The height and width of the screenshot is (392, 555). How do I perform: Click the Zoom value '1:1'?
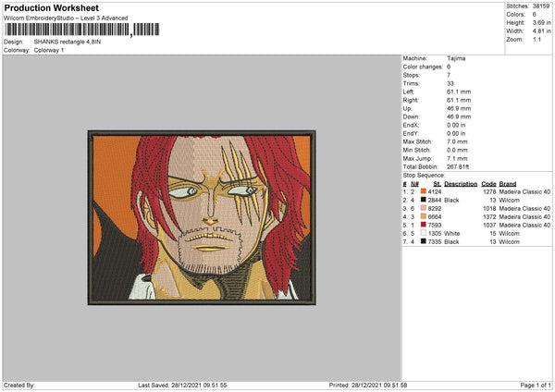click(x=536, y=39)
